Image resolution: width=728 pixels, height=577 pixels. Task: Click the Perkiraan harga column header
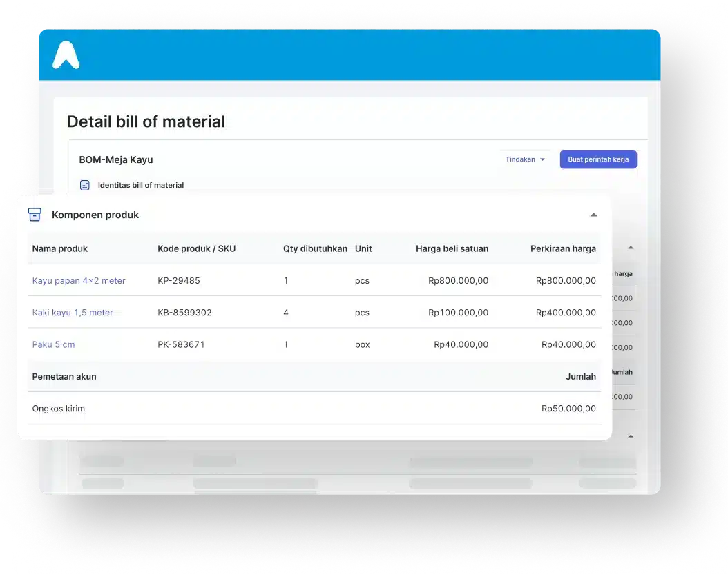click(562, 248)
